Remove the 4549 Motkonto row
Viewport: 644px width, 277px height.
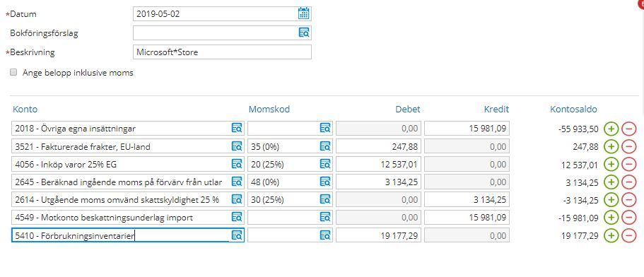[629, 218]
